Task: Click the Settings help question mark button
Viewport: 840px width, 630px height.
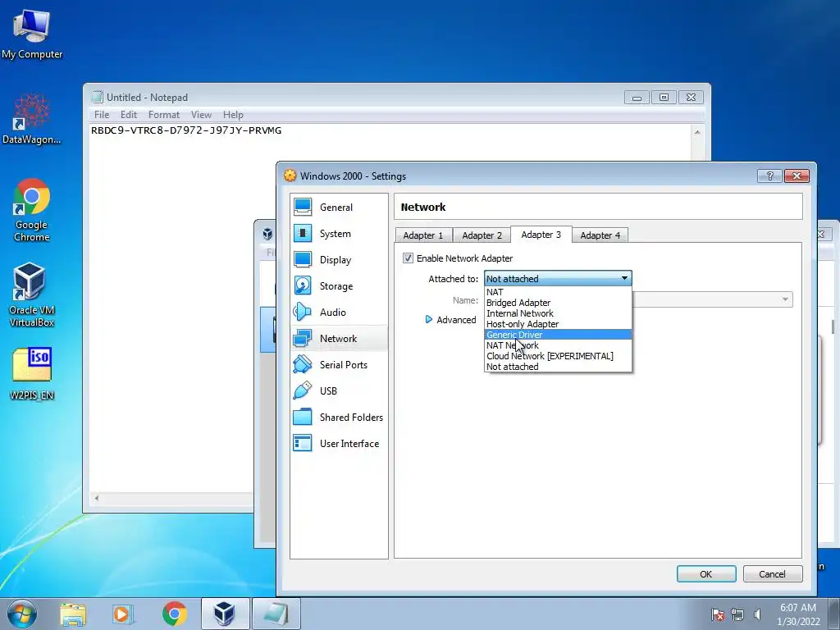Action: click(769, 176)
